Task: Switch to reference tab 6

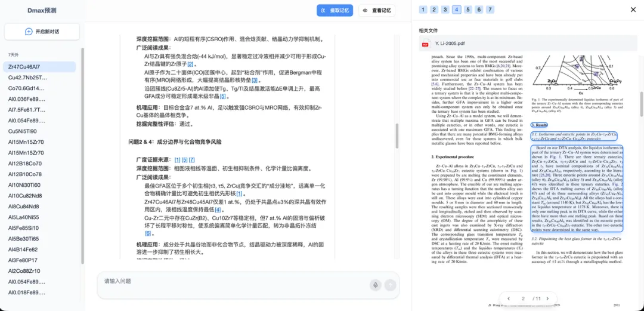Action: click(479, 10)
